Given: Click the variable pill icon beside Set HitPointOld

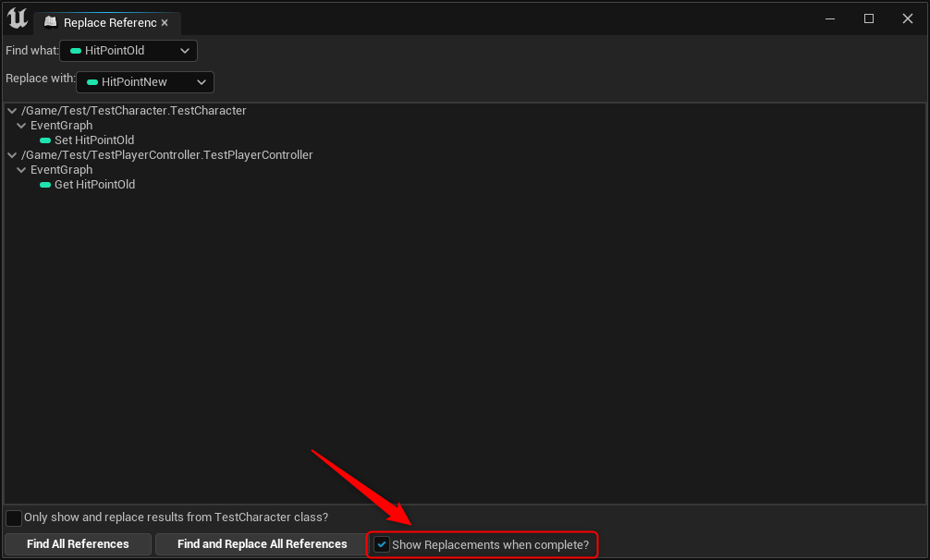Looking at the screenshot, I should 45,140.
